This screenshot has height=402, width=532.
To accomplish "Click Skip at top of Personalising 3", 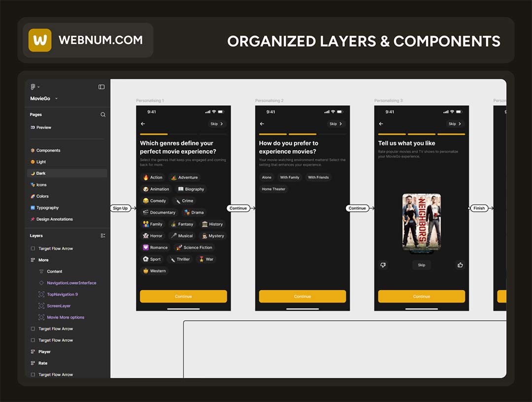I will (454, 124).
